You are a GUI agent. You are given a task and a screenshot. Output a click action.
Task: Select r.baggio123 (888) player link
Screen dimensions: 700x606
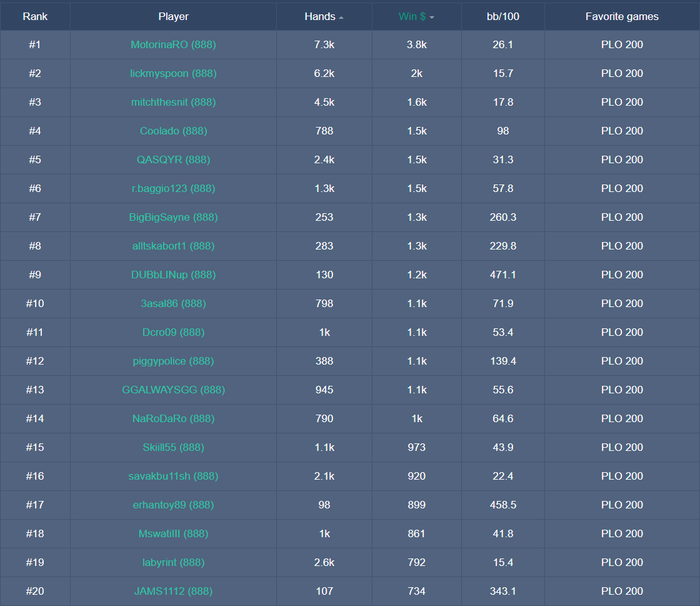pos(173,188)
